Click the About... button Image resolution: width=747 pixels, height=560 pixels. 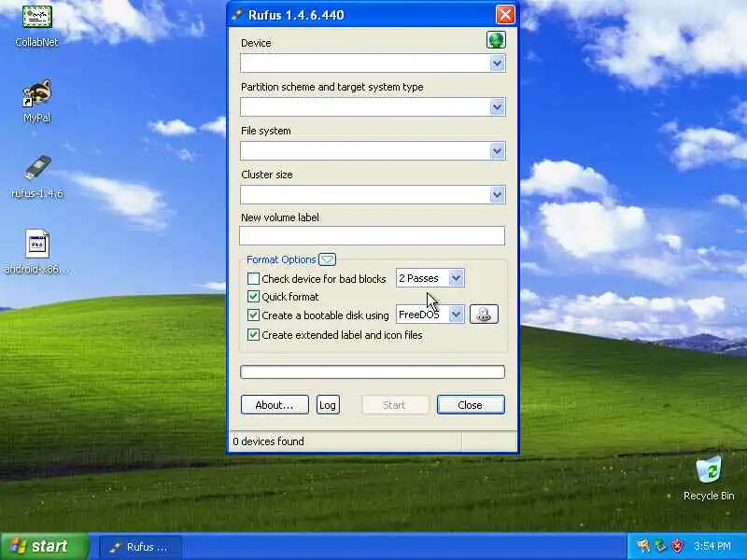tap(275, 405)
